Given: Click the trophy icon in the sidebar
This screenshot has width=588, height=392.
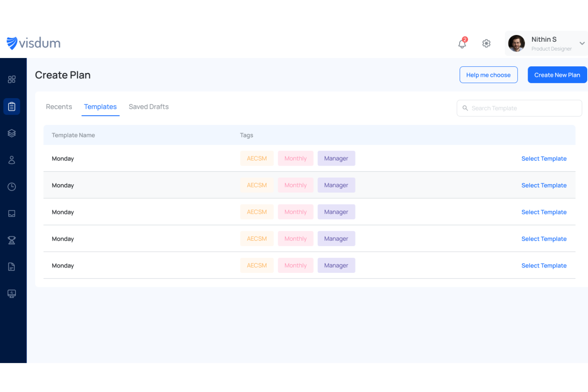Looking at the screenshot, I should pyautogui.click(x=12, y=240).
